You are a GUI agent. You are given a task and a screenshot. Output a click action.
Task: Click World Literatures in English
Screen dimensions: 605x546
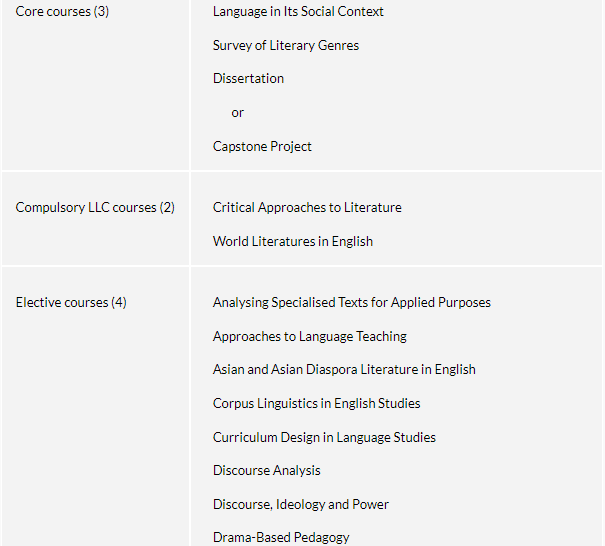click(293, 242)
